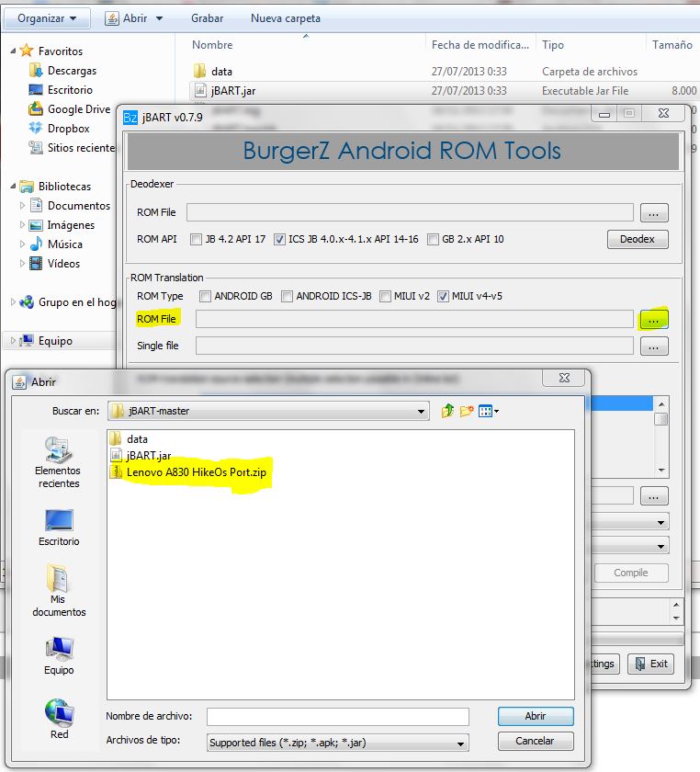Open Organizar dropdown menu in Explorer
Image resolution: width=700 pixels, height=772 pixels.
tap(47, 18)
